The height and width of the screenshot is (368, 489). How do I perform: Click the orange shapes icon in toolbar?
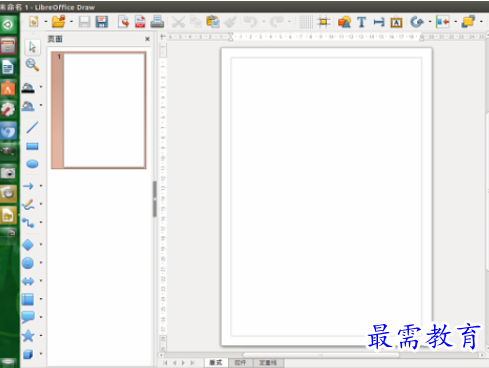pos(344,22)
